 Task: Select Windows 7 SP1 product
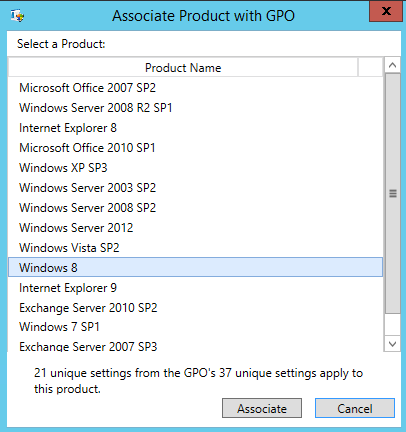coord(195,327)
